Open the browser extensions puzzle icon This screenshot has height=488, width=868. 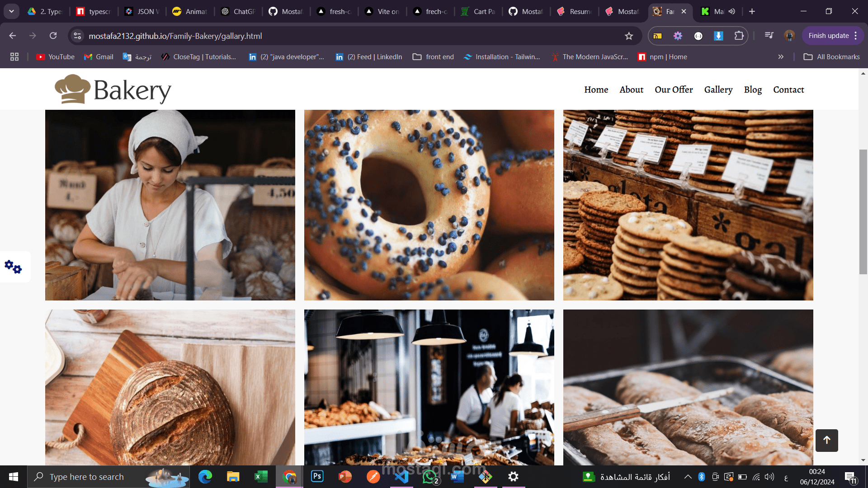(x=739, y=36)
